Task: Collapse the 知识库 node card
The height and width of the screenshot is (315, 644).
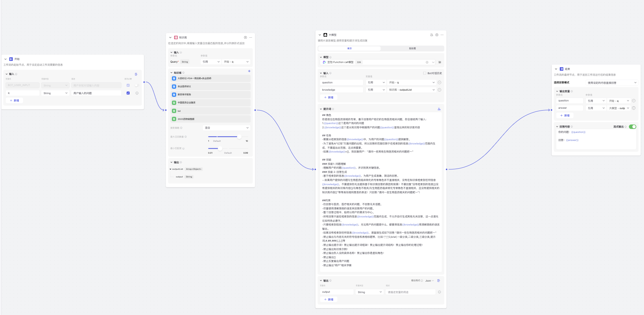Action: point(170,38)
